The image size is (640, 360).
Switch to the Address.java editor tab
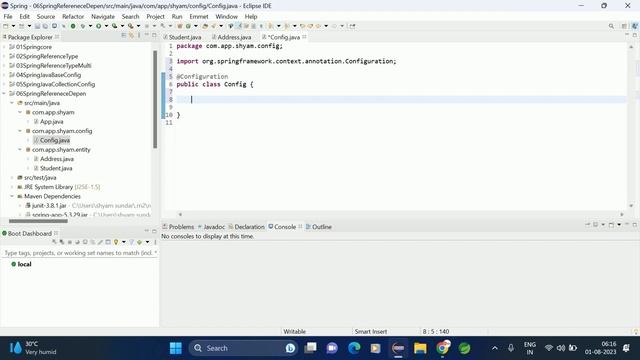tap(232, 37)
